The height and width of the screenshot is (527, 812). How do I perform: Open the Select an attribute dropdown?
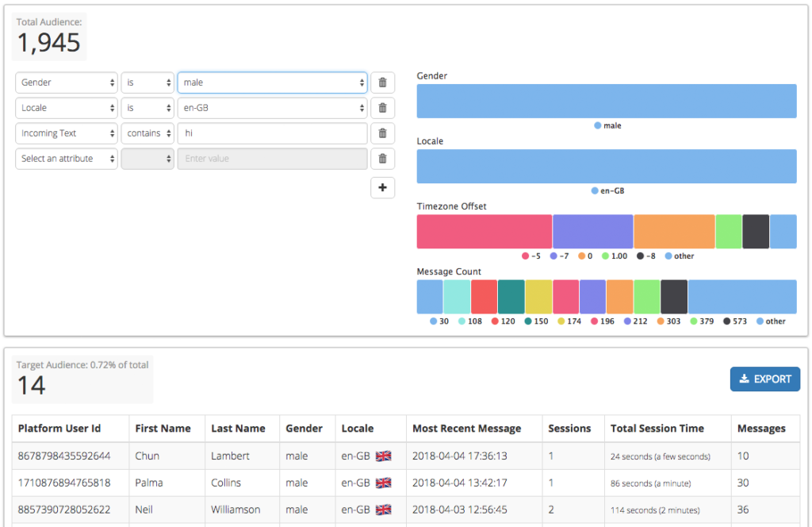pyautogui.click(x=67, y=159)
